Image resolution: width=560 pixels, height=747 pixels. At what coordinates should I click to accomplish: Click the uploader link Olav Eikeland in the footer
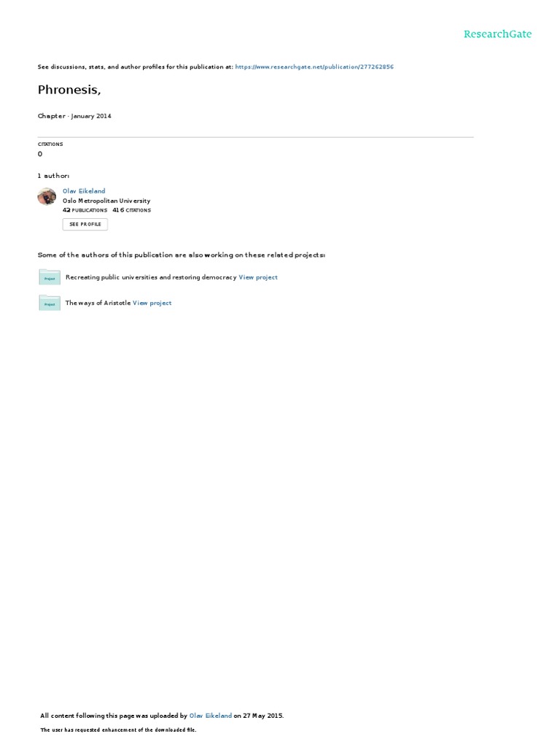pos(211,716)
